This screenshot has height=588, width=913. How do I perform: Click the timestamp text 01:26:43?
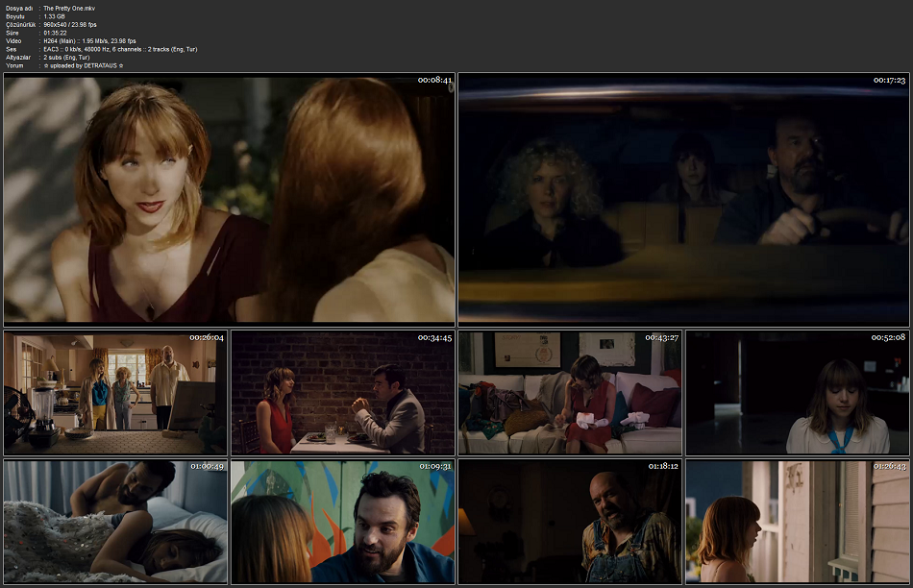[x=890, y=466]
